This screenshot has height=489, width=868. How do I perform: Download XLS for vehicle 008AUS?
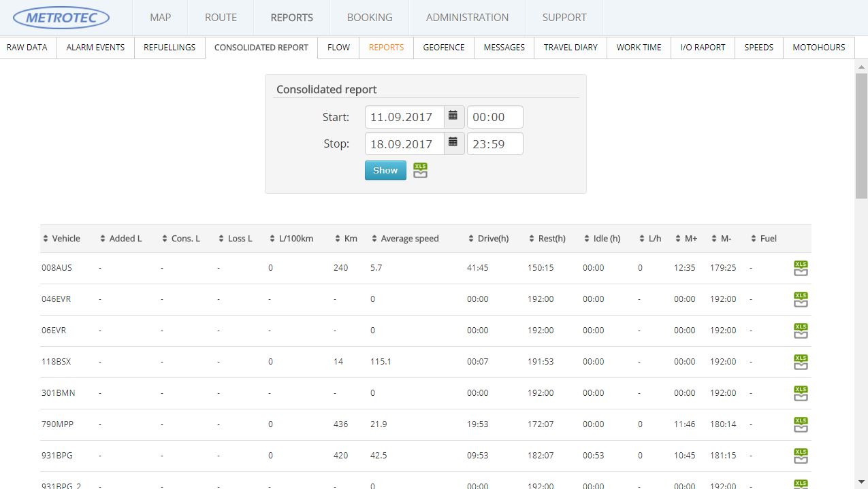click(801, 268)
